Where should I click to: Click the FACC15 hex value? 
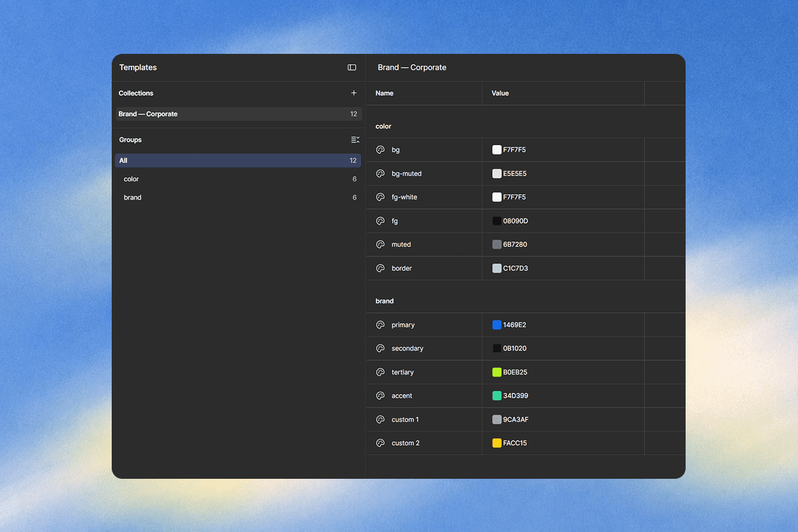click(515, 443)
